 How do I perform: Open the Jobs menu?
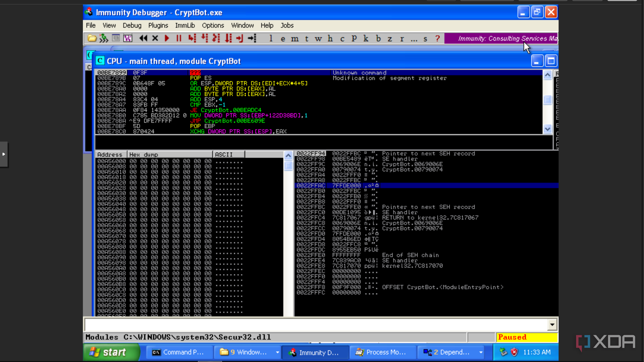coord(287,25)
